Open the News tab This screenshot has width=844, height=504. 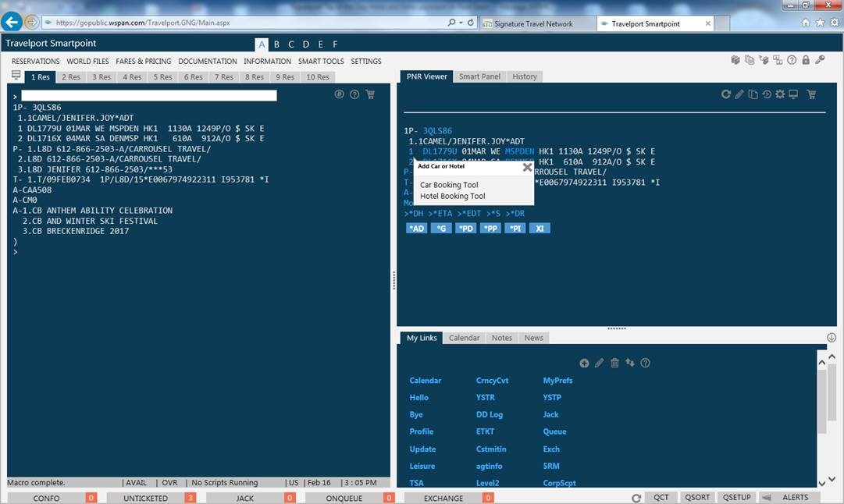[x=533, y=338]
